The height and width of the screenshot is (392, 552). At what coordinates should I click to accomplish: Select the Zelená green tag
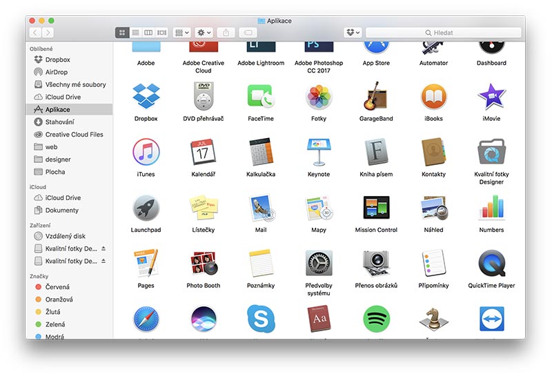coord(70,324)
